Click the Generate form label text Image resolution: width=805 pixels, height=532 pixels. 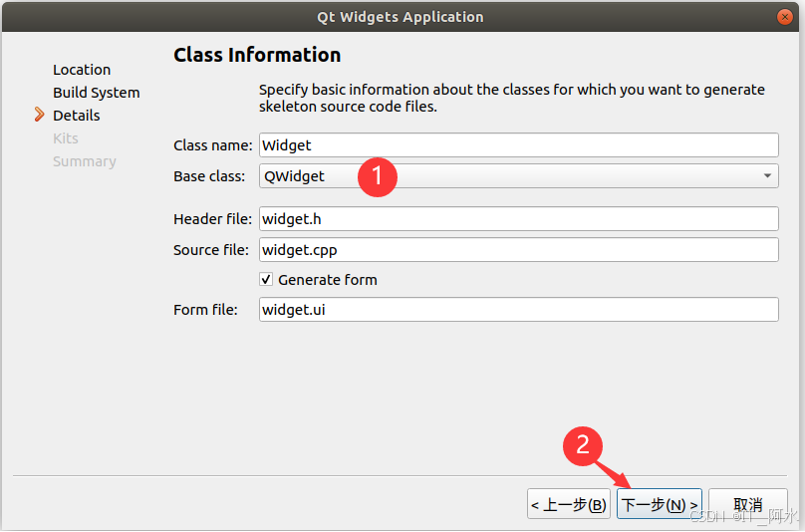point(328,280)
